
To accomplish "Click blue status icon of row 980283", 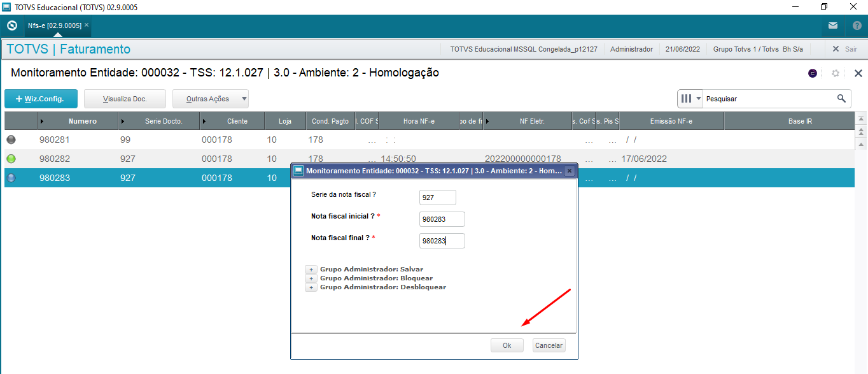I will 11,178.
